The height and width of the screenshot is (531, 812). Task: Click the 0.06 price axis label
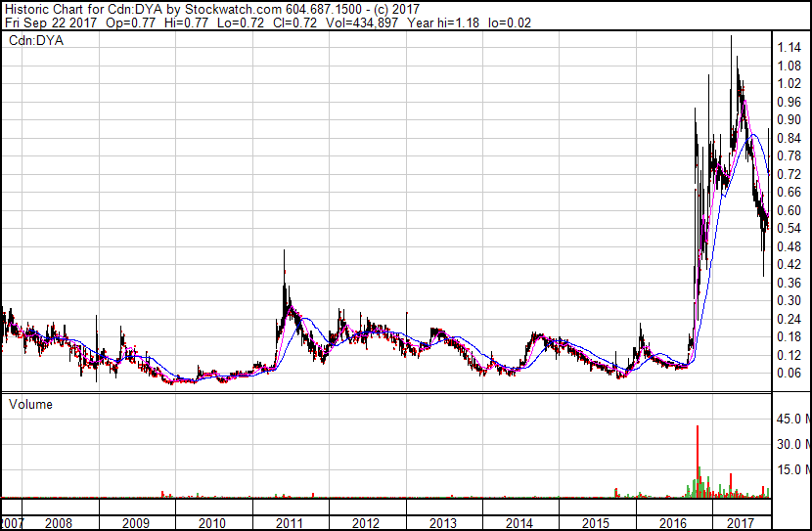click(x=789, y=374)
